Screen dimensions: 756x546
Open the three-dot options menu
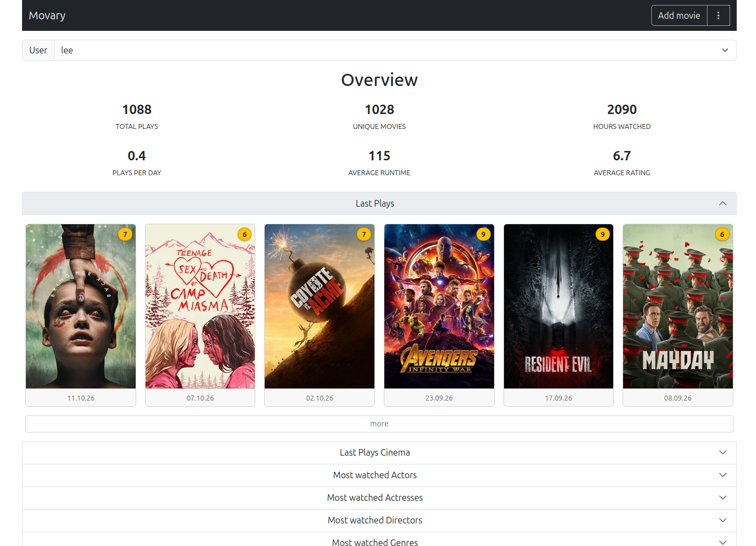click(719, 15)
